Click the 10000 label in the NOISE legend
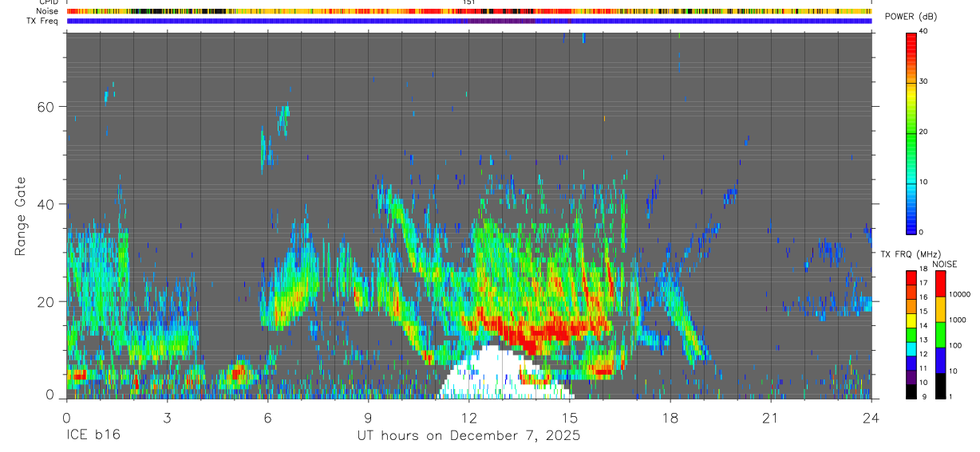 point(959,294)
